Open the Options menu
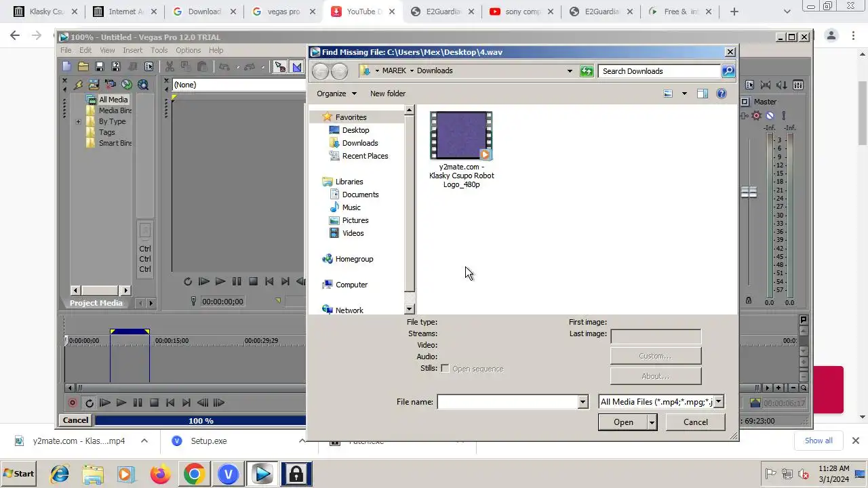868x488 pixels. [188, 50]
